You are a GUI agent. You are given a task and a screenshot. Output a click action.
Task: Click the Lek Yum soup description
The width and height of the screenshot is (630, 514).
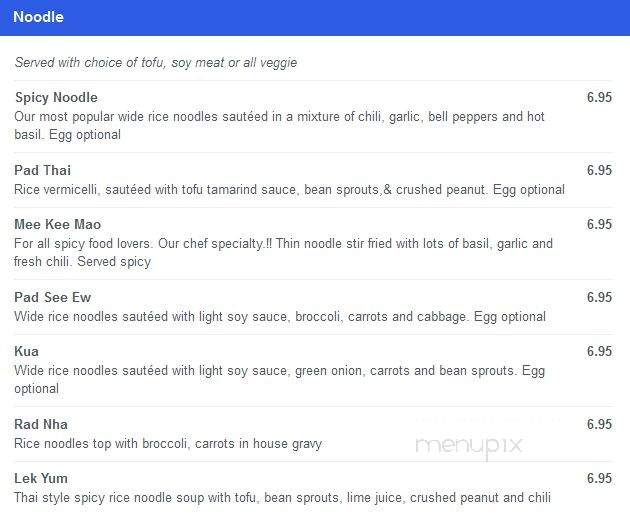tap(282, 498)
